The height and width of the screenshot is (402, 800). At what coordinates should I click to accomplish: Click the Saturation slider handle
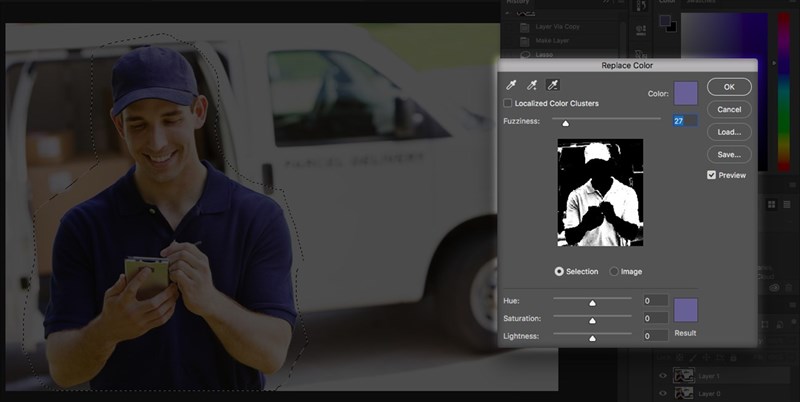click(592, 320)
